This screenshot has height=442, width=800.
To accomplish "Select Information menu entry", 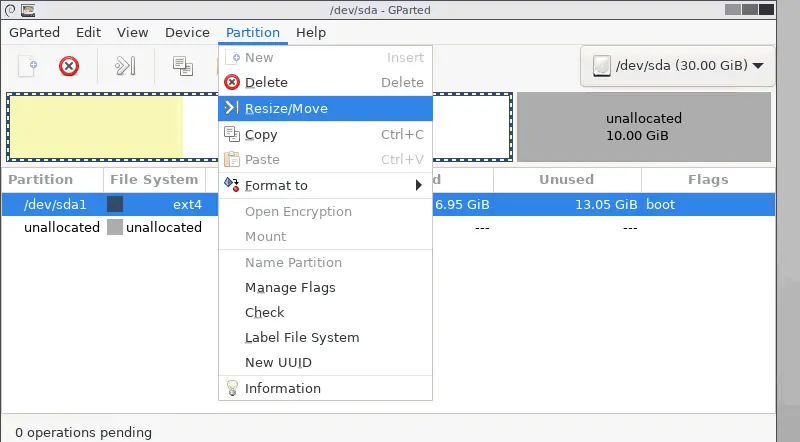I will tap(326, 388).
